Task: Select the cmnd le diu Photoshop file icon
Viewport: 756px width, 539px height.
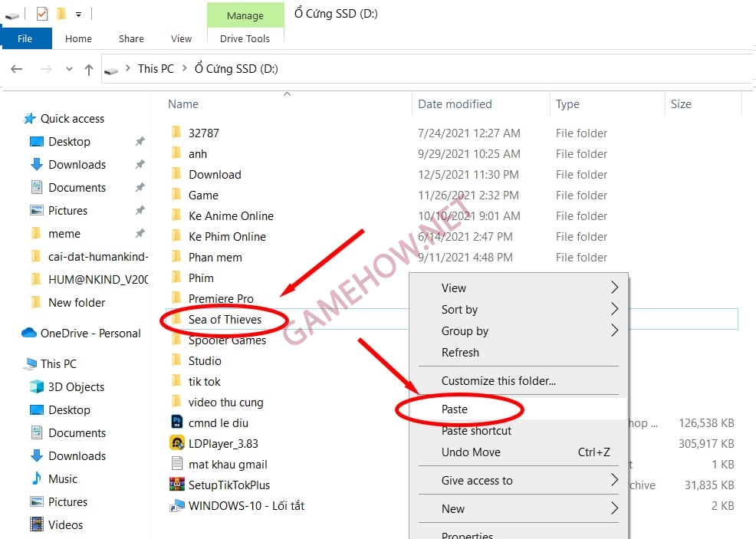Action: pyautogui.click(x=176, y=422)
